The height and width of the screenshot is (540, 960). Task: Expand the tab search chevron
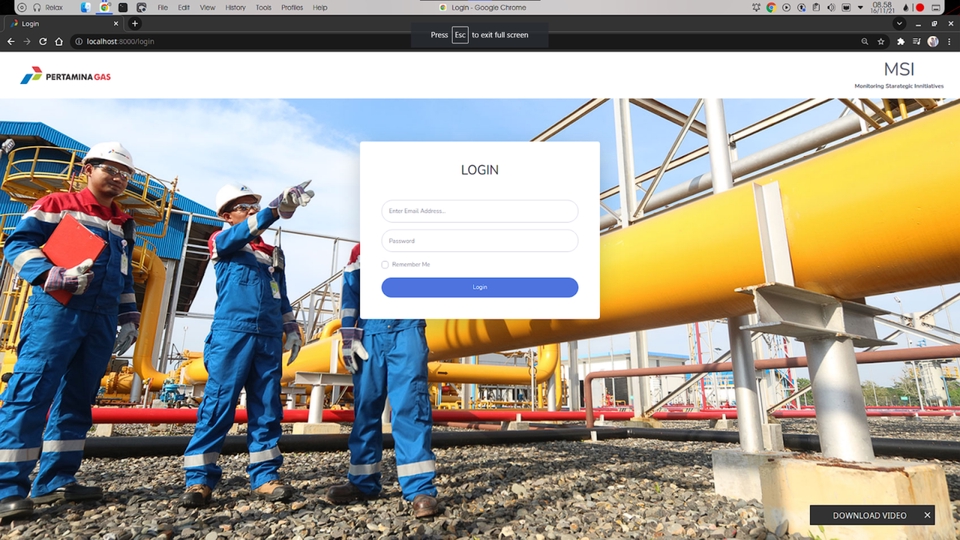tap(899, 24)
